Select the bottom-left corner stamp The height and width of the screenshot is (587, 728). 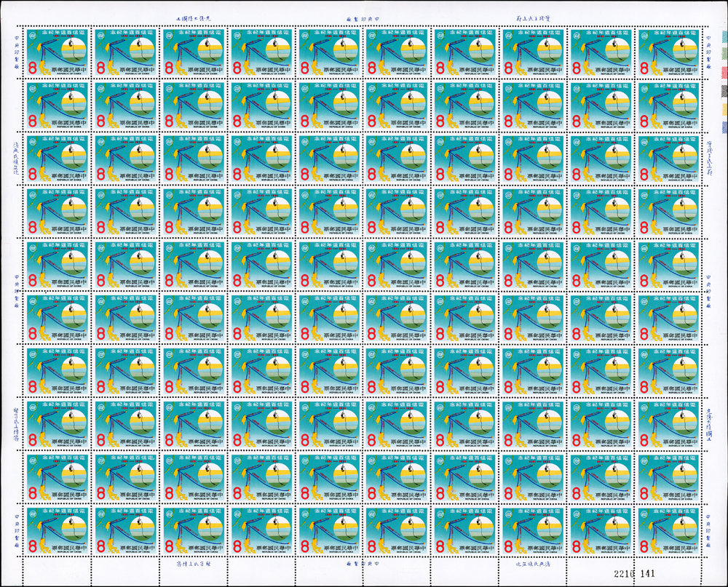(x=57, y=530)
